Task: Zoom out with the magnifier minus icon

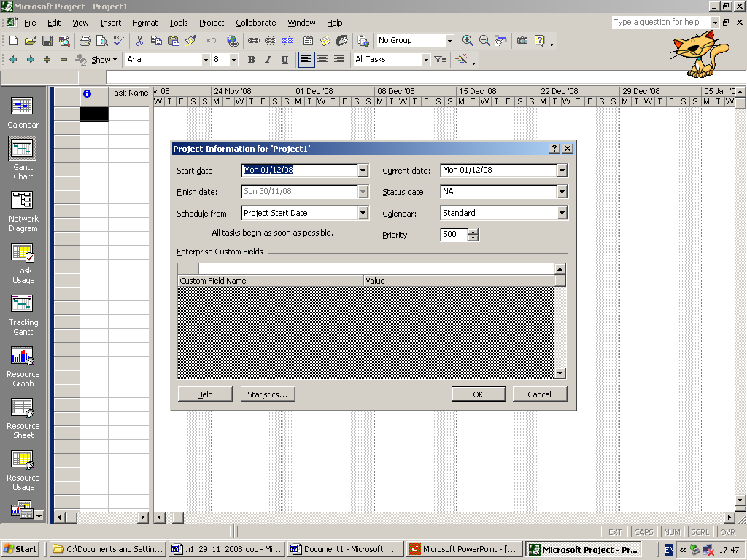Action: click(484, 41)
